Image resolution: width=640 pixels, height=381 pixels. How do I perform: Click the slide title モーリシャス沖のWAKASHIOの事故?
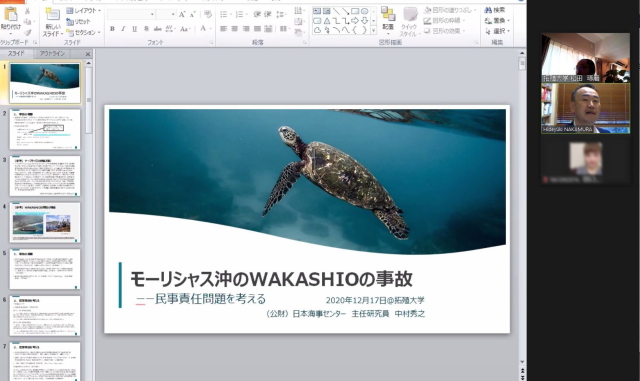click(x=271, y=279)
